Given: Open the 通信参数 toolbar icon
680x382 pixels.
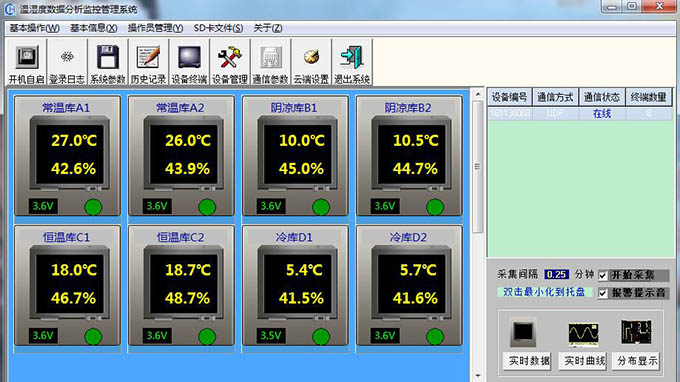Looking at the screenshot, I should pyautogui.click(x=270, y=62).
